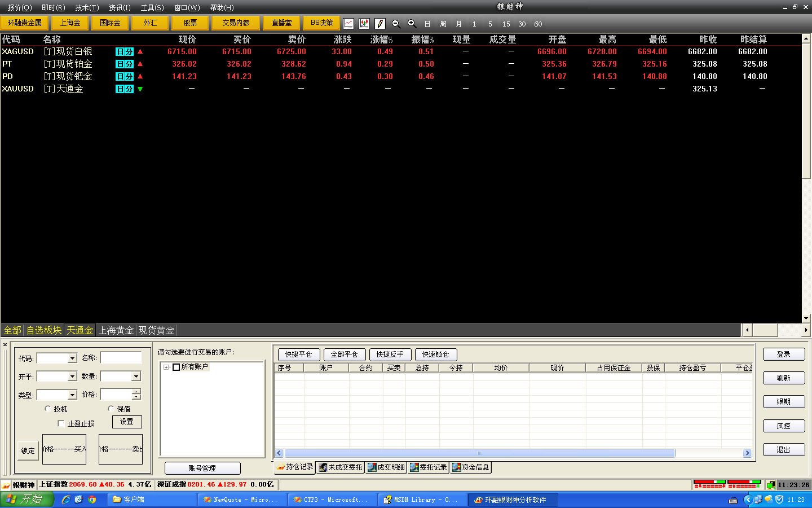Click 日分 badge for XAGUSD row
Screen dimensions: 812x508
click(125, 51)
